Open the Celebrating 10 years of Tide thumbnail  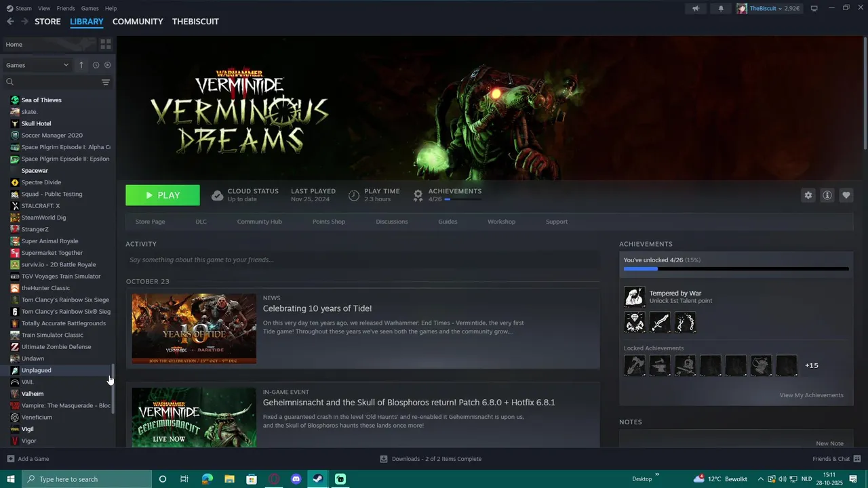194,329
